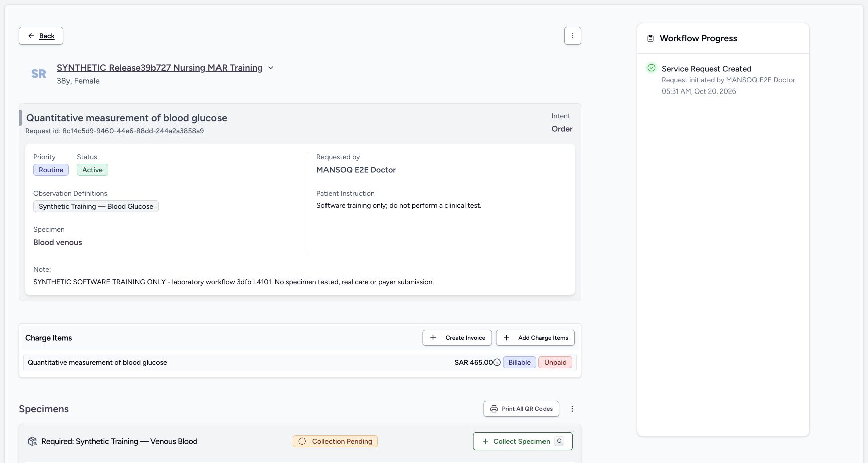This screenshot has height=463, width=868.
Task: Click the 05:31 AM, Oct 20, 2026 timestamp
Action: click(x=699, y=91)
